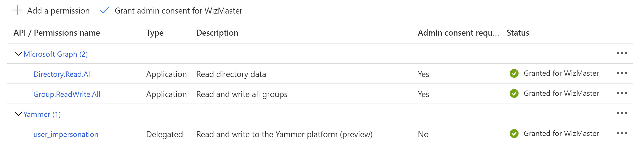Open the Yammer (1) API link
644x159 pixels.
pyautogui.click(x=42, y=114)
